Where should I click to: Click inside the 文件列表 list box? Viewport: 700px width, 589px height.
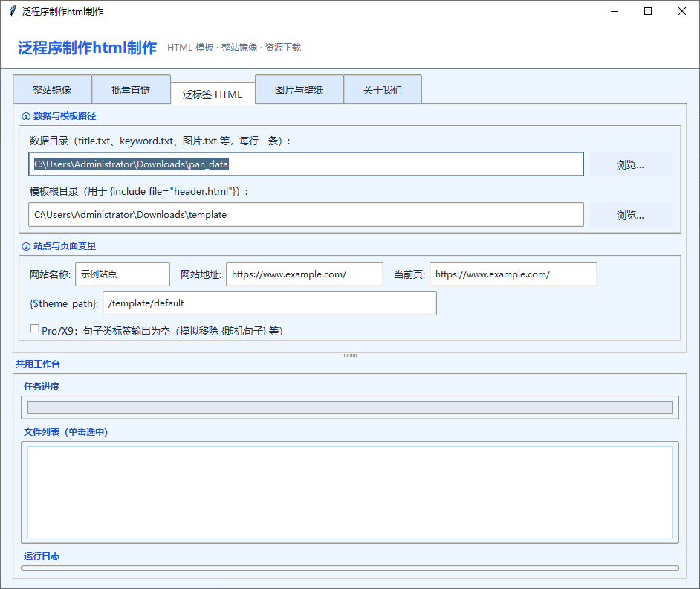tap(349, 492)
